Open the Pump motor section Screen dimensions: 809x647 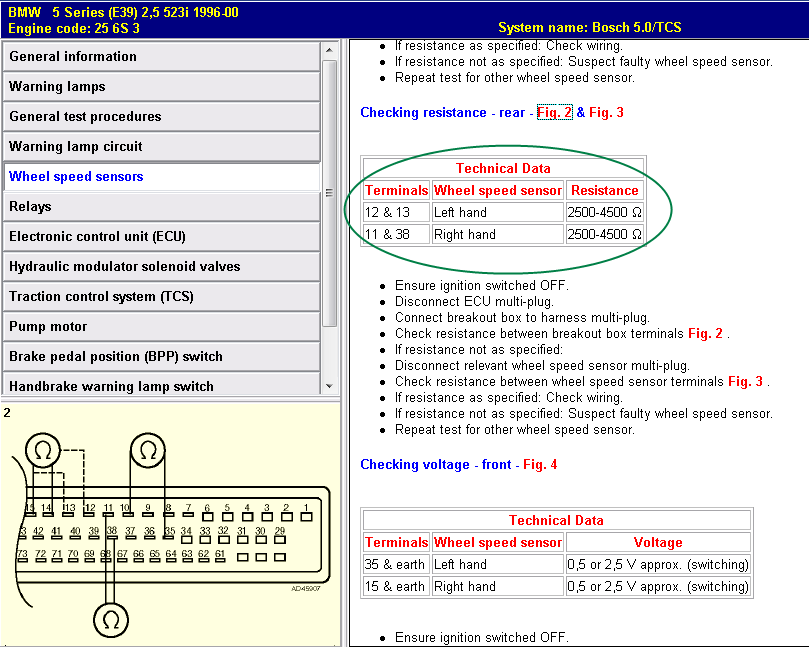click(161, 326)
